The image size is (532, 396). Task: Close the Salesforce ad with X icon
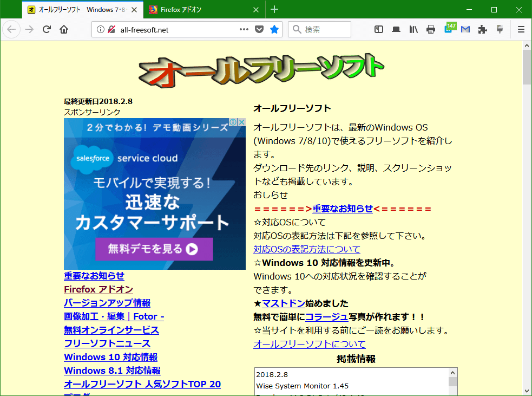point(241,122)
